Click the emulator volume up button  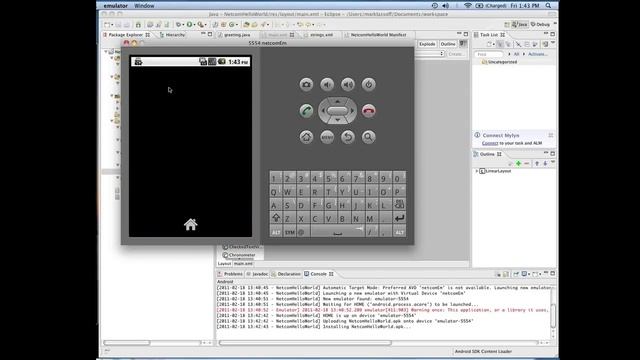tap(348, 84)
